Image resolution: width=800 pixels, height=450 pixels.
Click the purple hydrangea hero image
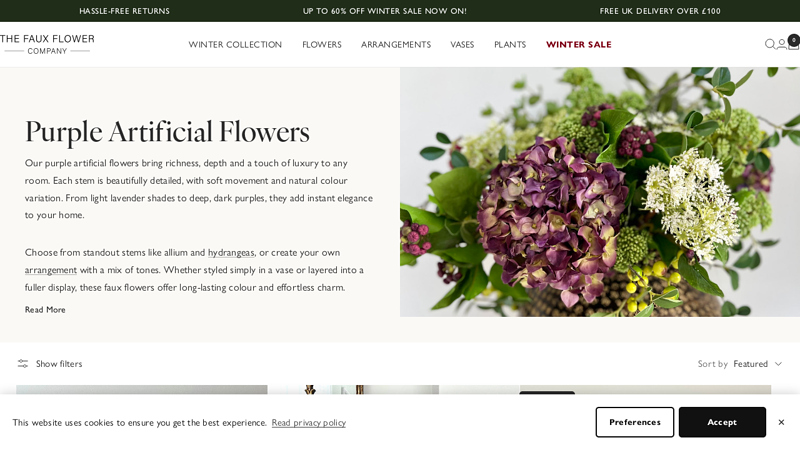(x=600, y=192)
